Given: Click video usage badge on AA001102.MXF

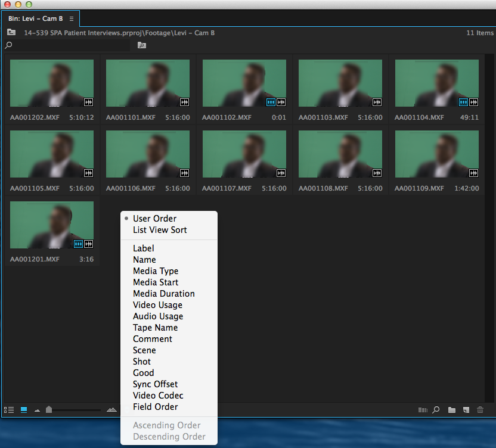Looking at the screenshot, I should [x=271, y=102].
